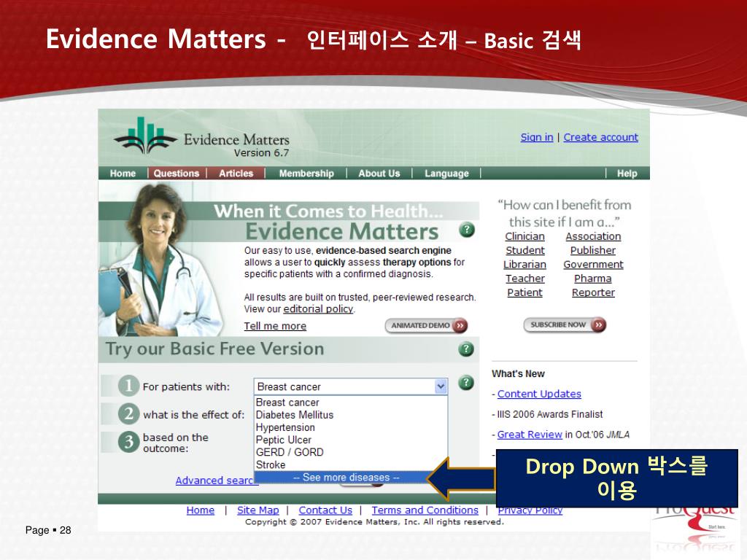Click help icon in Basic Free Version bar
This screenshot has height=560, width=747.
tap(466, 349)
